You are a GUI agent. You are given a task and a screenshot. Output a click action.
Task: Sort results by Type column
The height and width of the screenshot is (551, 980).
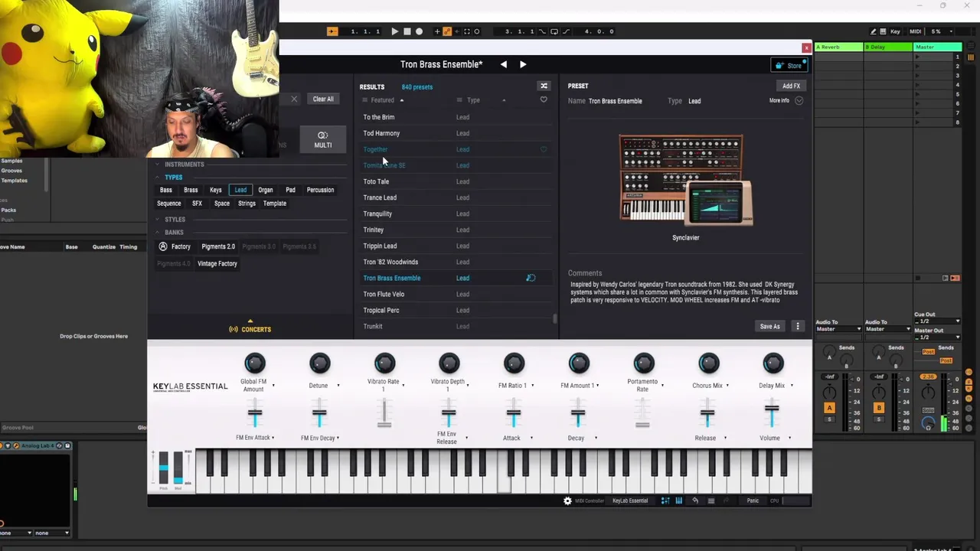[473, 100]
